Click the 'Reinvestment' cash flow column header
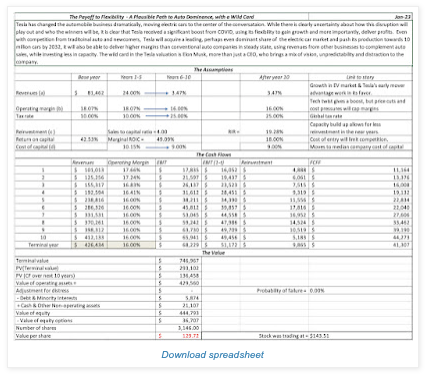430x379 pixels. [x=257, y=162]
